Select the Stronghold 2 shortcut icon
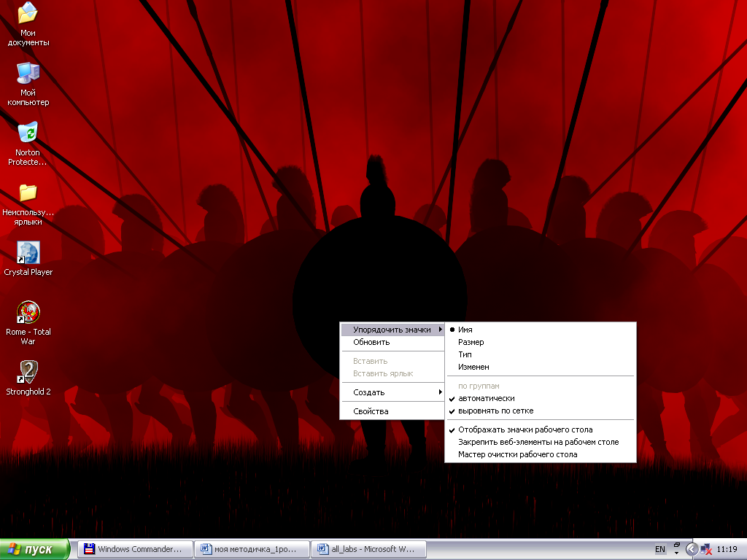Screen dimensions: 747x560 pos(28,378)
